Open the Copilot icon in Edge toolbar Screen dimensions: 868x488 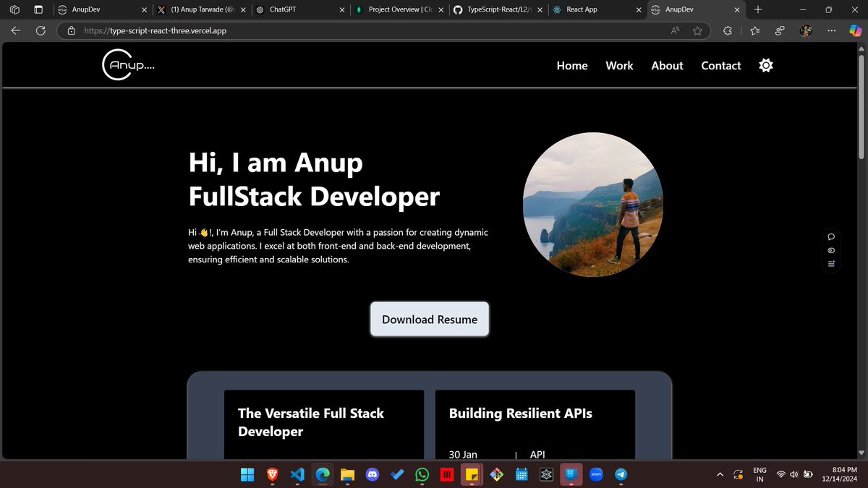coord(855,31)
